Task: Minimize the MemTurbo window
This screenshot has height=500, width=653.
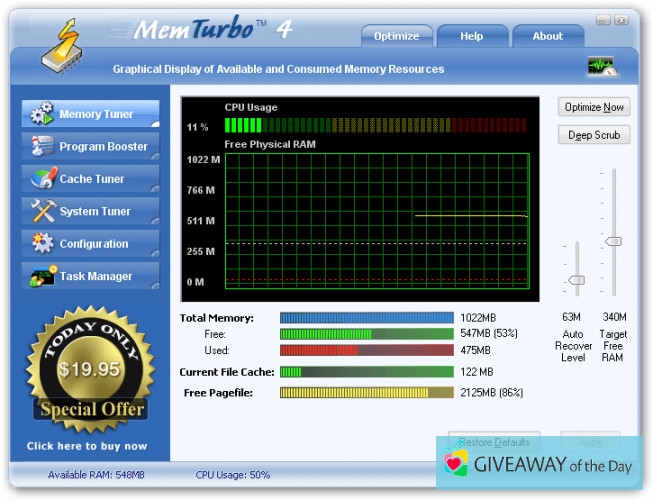Action: coord(602,19)
